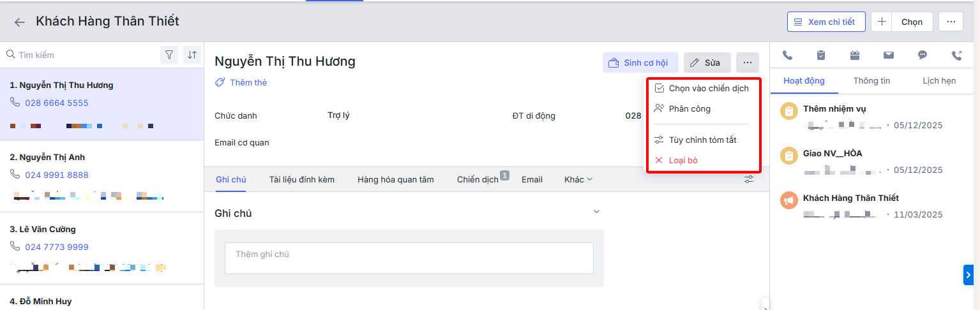The height and width of the screenshot is (310, 980).
Task: Expand the Khác dropdown tab
Action: coord(578,180)
